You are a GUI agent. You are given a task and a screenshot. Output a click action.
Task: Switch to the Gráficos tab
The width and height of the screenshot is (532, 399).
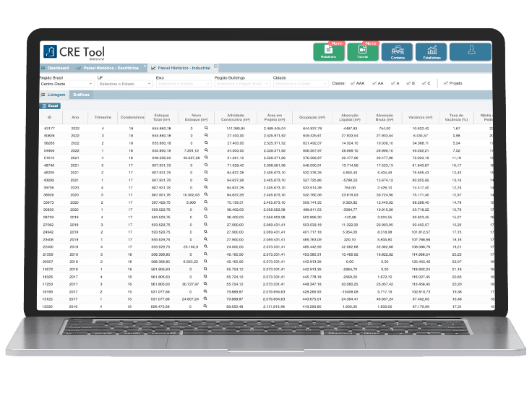click(81, 95)
